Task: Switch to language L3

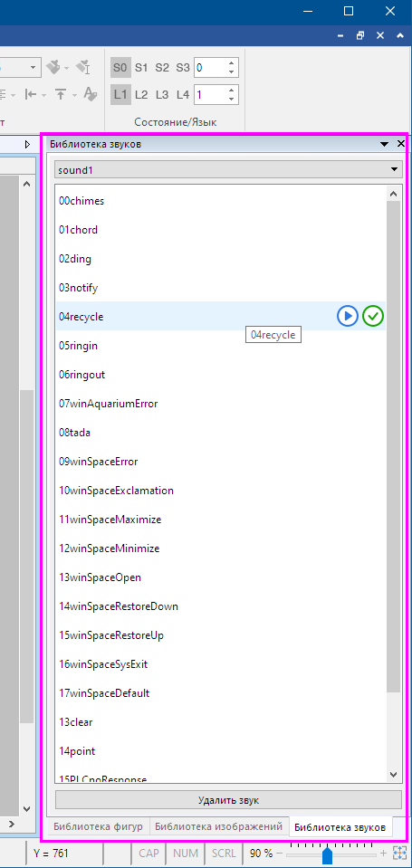Action: (x=162, y=95)
